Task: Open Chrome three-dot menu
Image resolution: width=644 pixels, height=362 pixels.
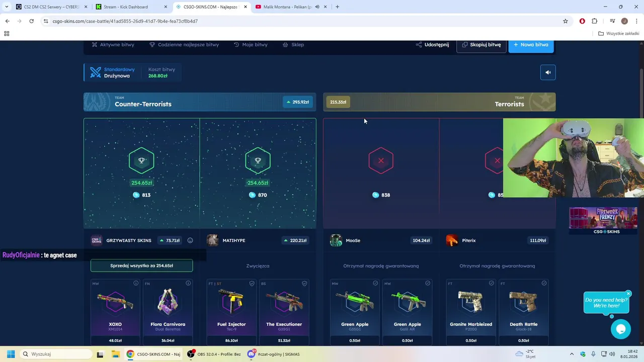Action: tap(636, 21)
